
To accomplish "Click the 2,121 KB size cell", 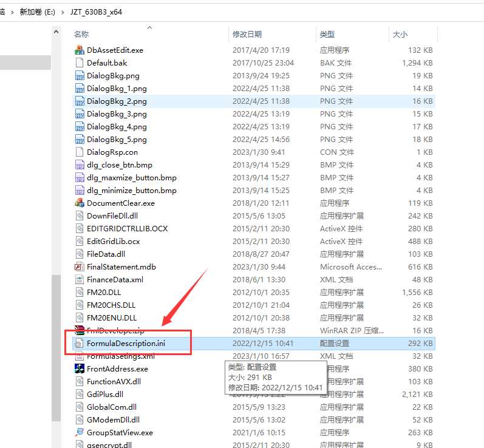I will tap(417, 395).
